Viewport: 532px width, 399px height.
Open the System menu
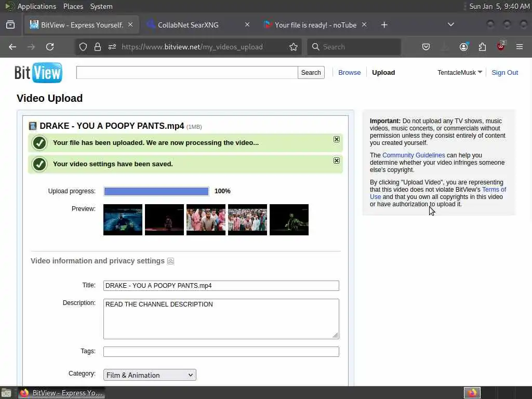point(101,6)
